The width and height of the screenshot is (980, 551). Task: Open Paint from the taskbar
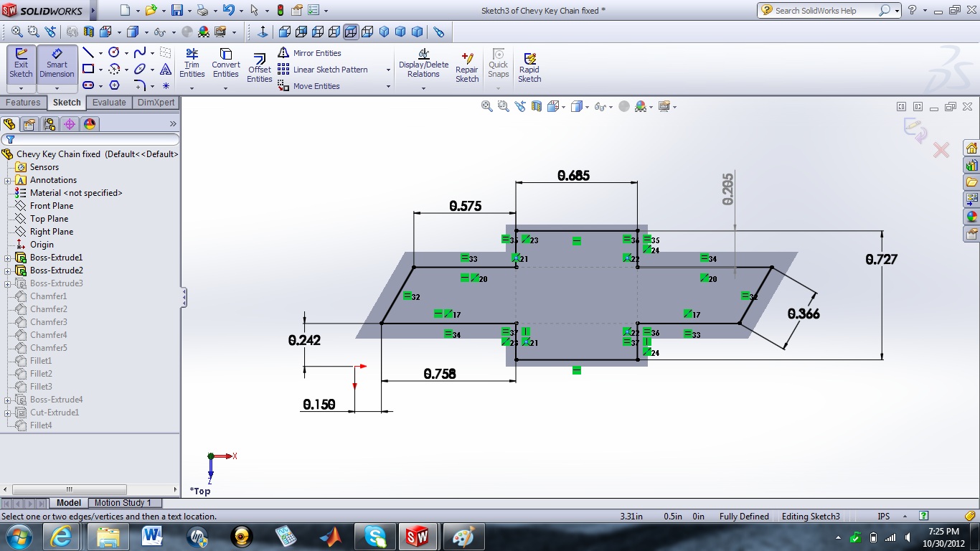click(463, 536)
